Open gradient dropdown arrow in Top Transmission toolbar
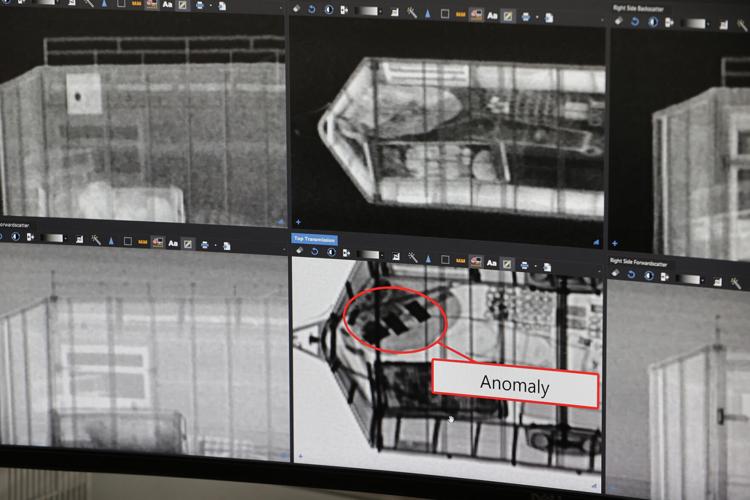The height and width of the screenshot is (500, 750). (x=382, y=256)
